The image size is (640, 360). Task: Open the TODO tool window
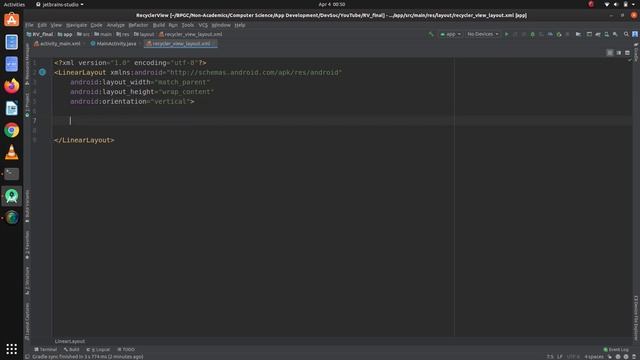pos(126,349)
